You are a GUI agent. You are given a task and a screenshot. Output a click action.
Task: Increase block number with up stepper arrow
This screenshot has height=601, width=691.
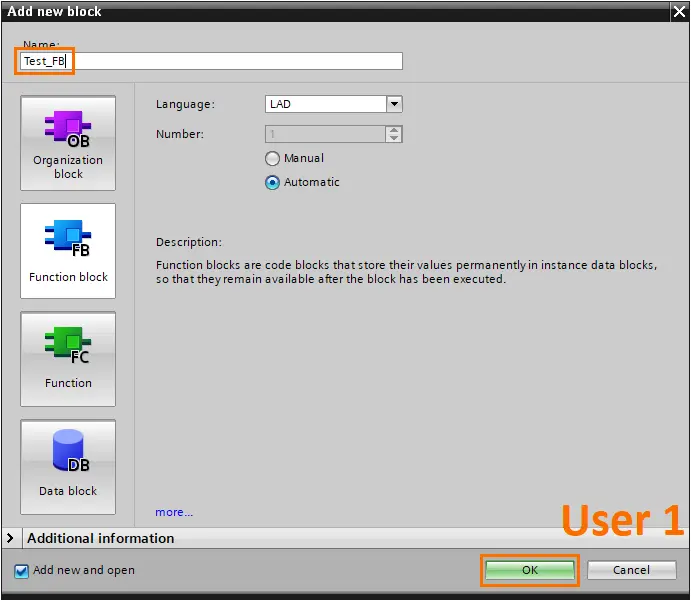click(x=394, y=130)
